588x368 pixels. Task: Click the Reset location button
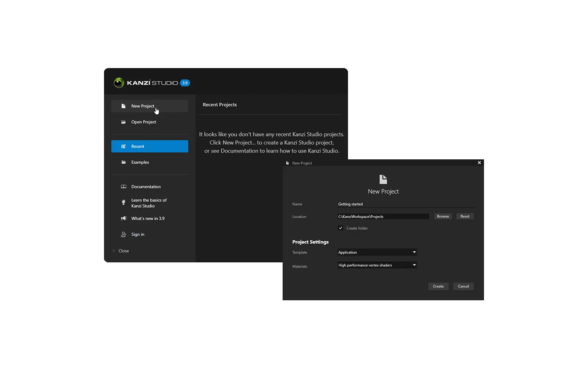point(465,216)
